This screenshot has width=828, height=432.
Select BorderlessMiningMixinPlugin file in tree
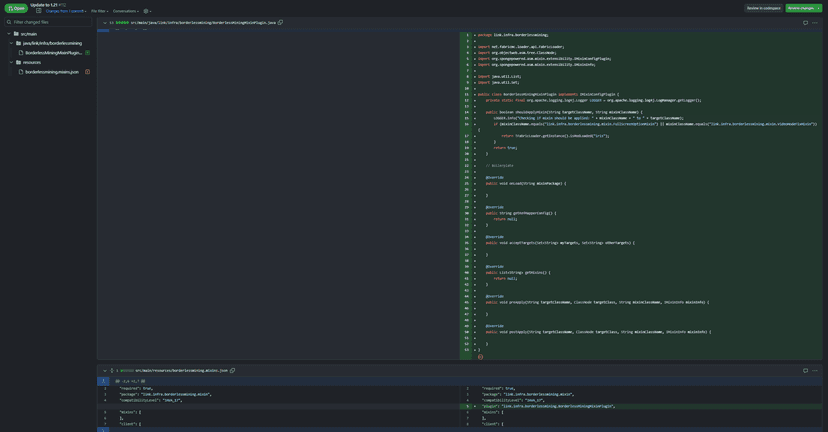(x=53, y=53)
